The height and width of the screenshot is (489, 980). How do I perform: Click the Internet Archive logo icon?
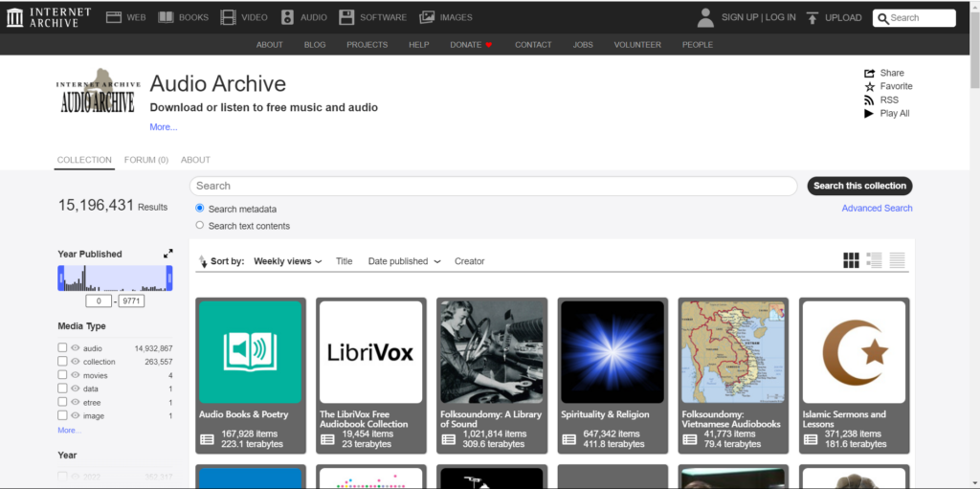click(x=15, y=17)
